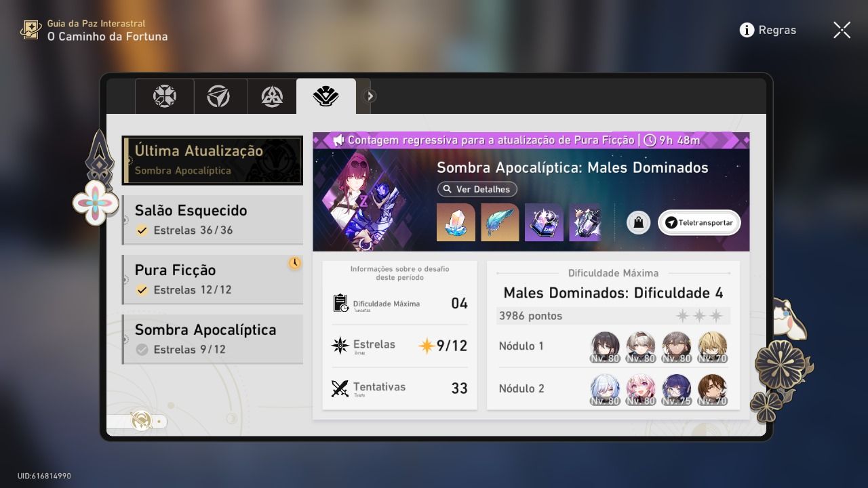Click the Teletransportar button
The image size is (868, 488).
699,222
